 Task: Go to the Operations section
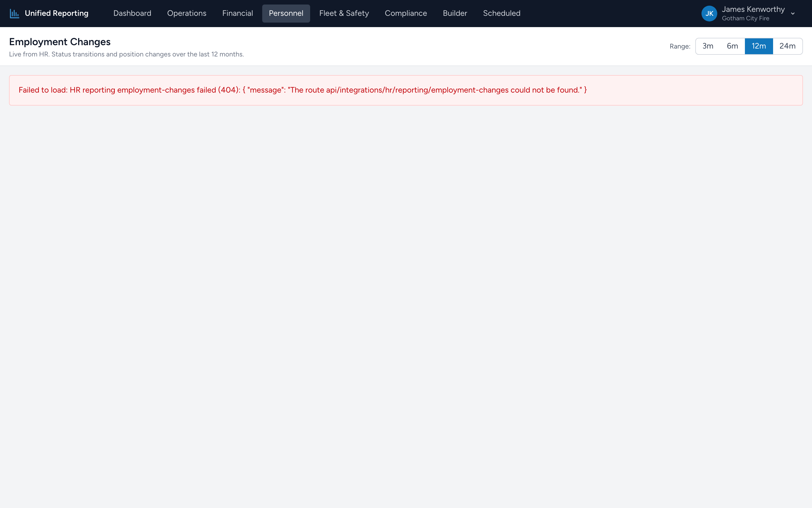tap(187, 14)
